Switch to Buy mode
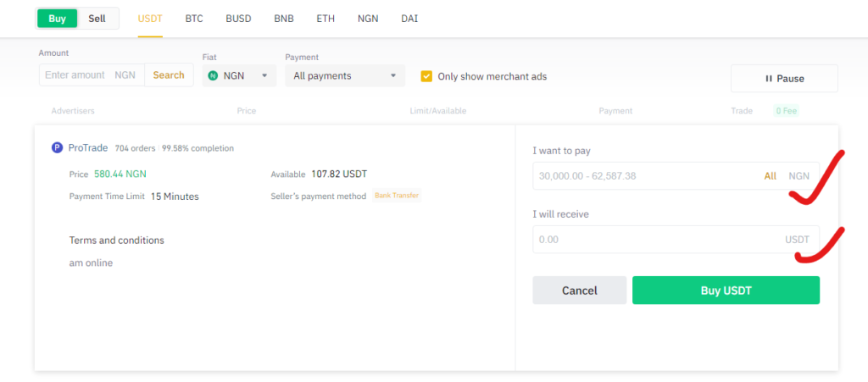868x382 pixels. click(57, 19)
